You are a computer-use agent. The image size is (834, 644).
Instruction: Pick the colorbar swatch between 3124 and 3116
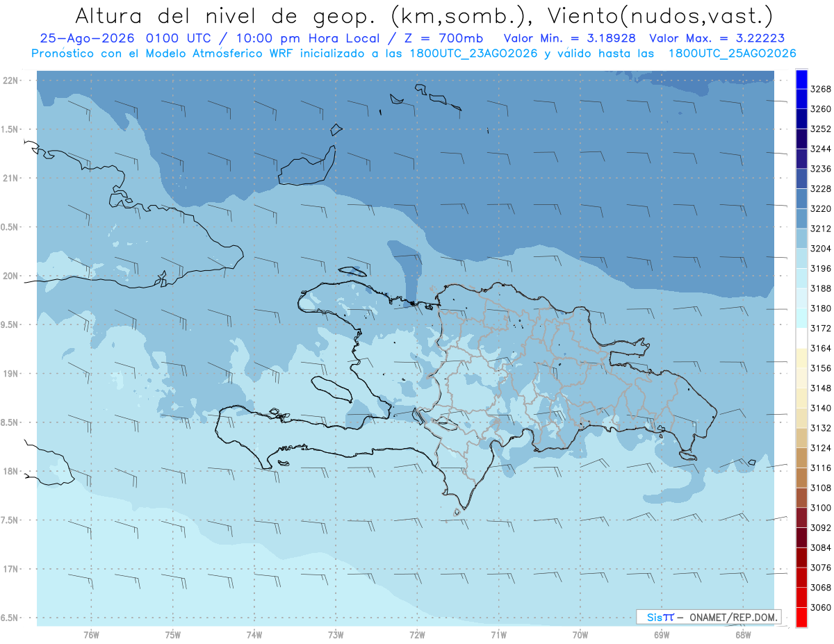click(801, 458)
